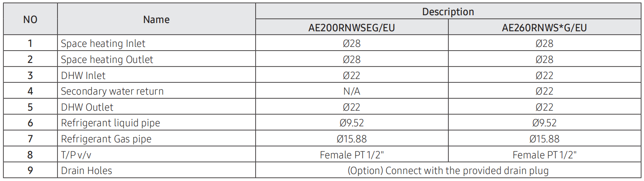This screenshot has height=181, width=644.
Task: Select the AE260RNWS*G/EU model column header
Action: (545, 28)
